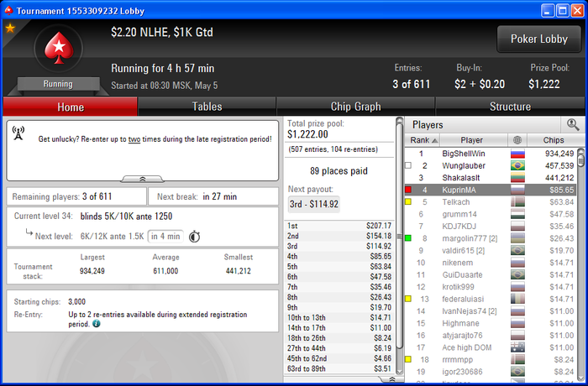Click yellow tag beside federaluiasi
Viewport: 588px width, 386px height.
(x=408, y=299)
